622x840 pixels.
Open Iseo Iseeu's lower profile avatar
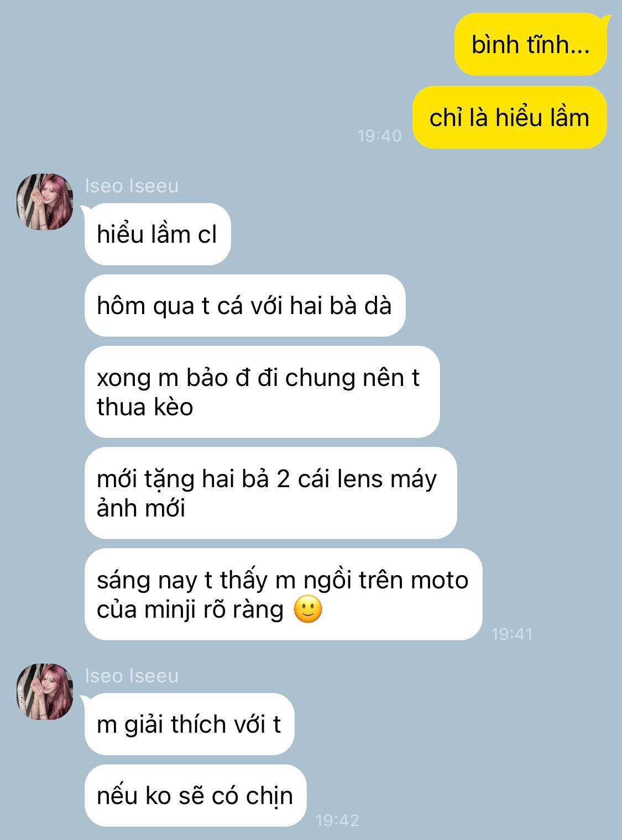pyautogui.click(x=45, y=692)
